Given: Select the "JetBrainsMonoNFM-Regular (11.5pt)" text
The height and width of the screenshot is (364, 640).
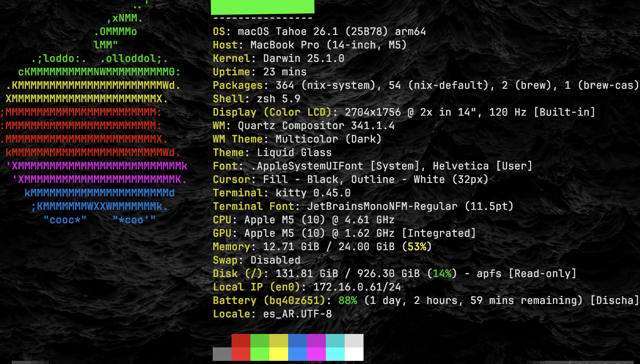Looking at the screenshot, I should pyautogui.click(x=411, y=206).
